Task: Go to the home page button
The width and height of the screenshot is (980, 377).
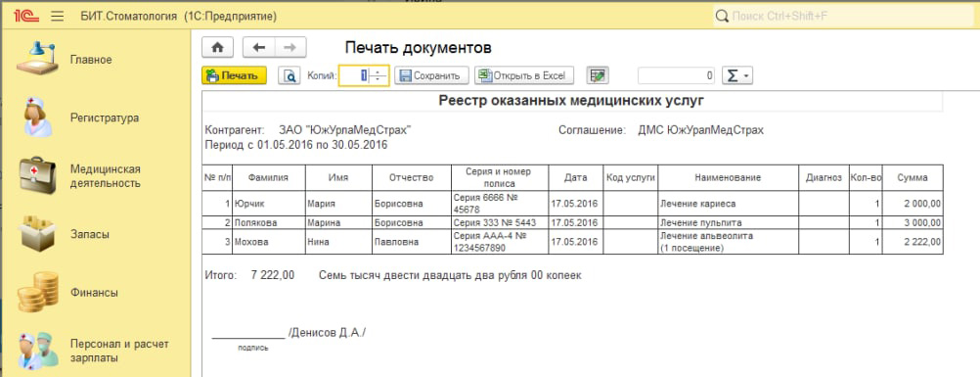Action: coord(217,48)
